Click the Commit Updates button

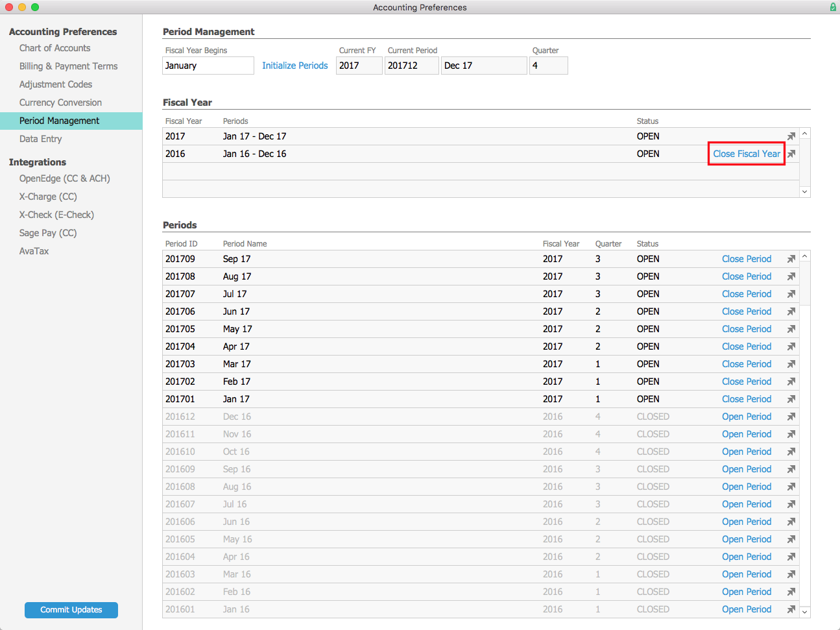tap(71, 610)
